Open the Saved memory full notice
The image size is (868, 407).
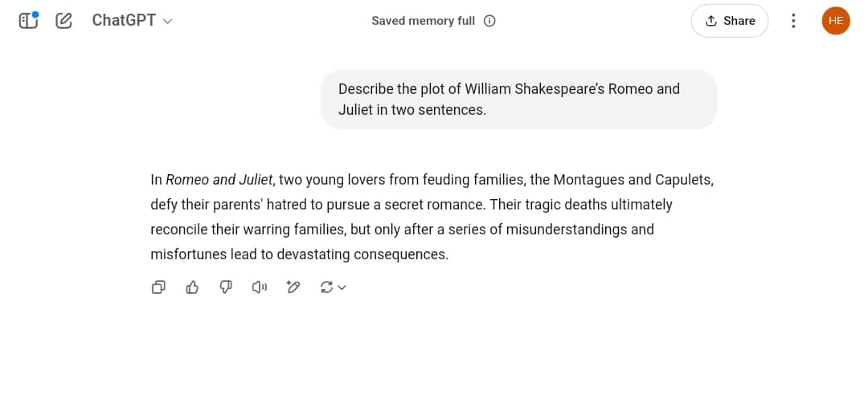point(423,21)
